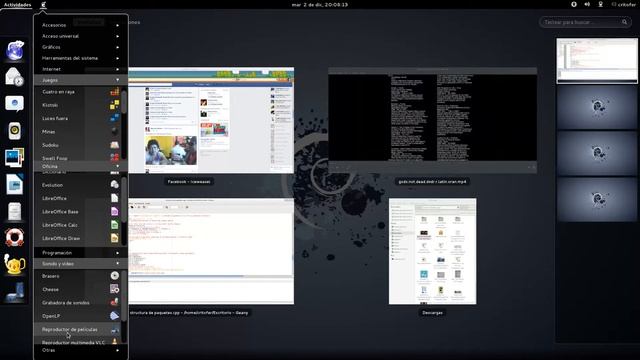
Task: Expand the Acceso universal category
Action: click(80, 36)
